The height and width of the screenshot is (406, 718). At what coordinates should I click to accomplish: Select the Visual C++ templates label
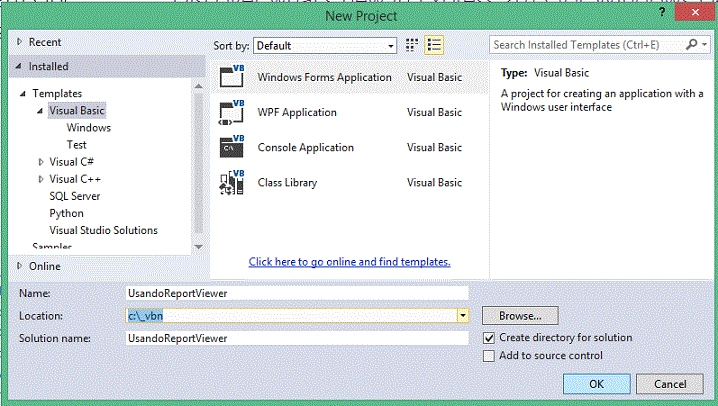75,179
